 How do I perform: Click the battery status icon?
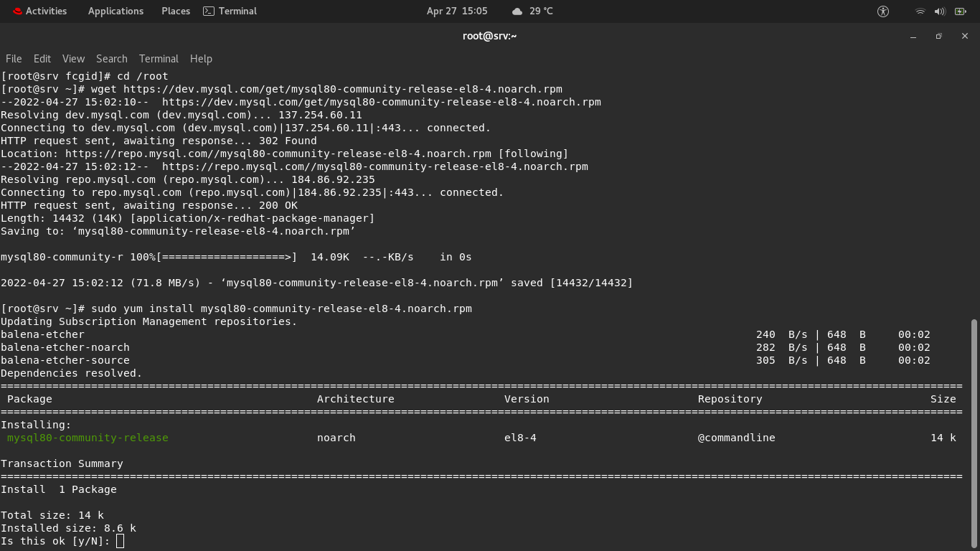click(960, 11)
